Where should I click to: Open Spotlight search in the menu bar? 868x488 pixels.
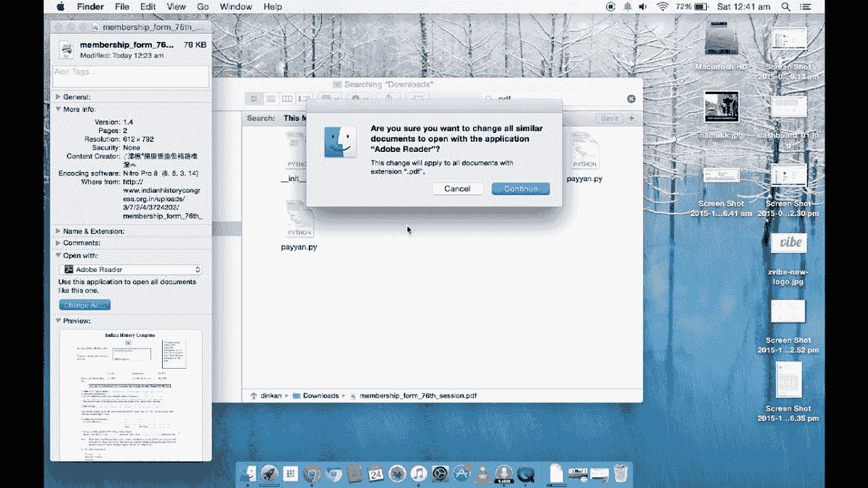click(x=785, y=7)
